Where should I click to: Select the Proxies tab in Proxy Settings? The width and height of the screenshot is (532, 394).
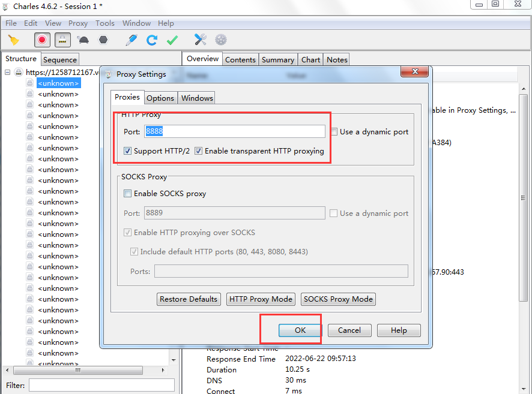pos(127,97)
